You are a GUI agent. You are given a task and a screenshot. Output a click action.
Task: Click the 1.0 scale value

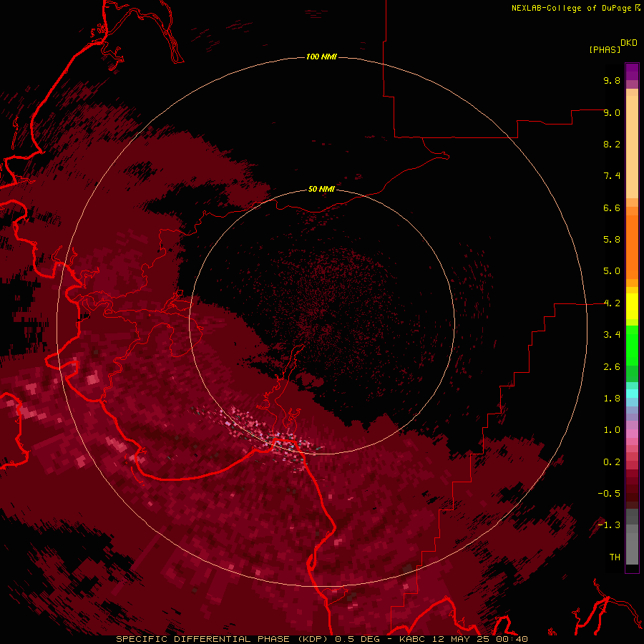612,430
